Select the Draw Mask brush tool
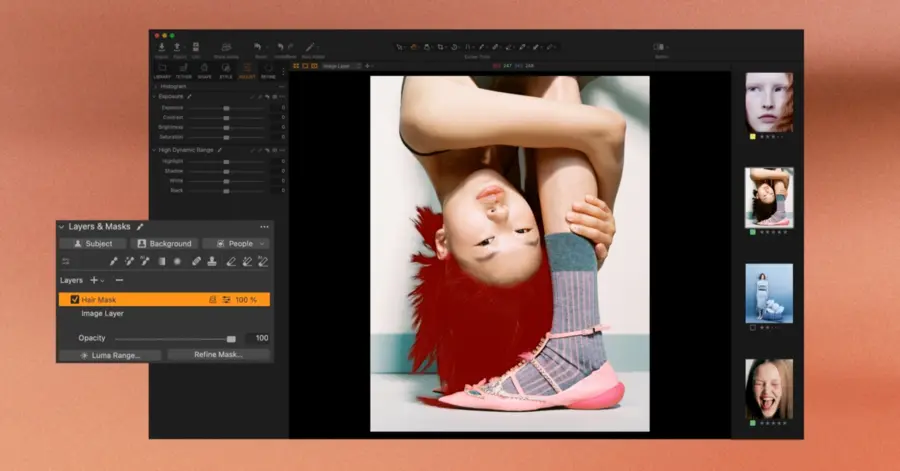Screen dimensions: 900x471 tap(114, 262)
